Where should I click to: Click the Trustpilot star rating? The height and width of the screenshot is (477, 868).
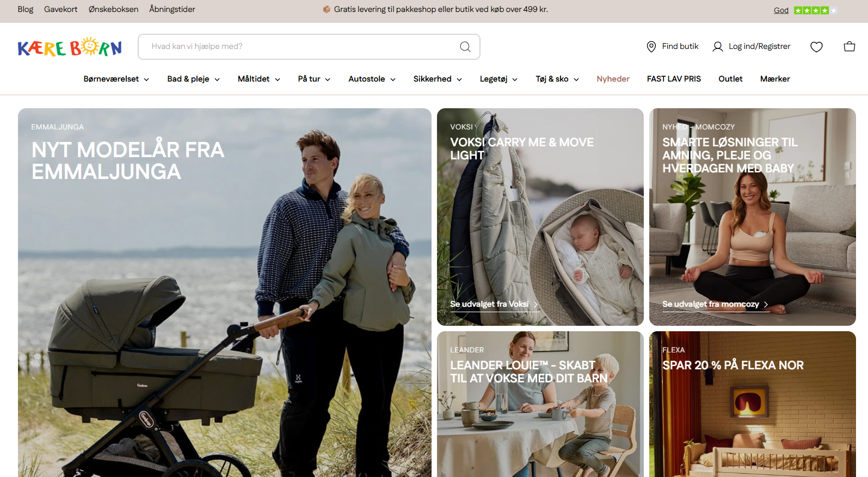coord(815,10)
